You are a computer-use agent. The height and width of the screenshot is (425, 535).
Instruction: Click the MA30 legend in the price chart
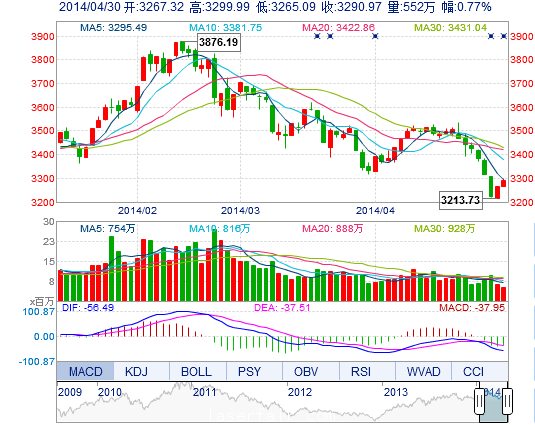(x=450, y=28)
